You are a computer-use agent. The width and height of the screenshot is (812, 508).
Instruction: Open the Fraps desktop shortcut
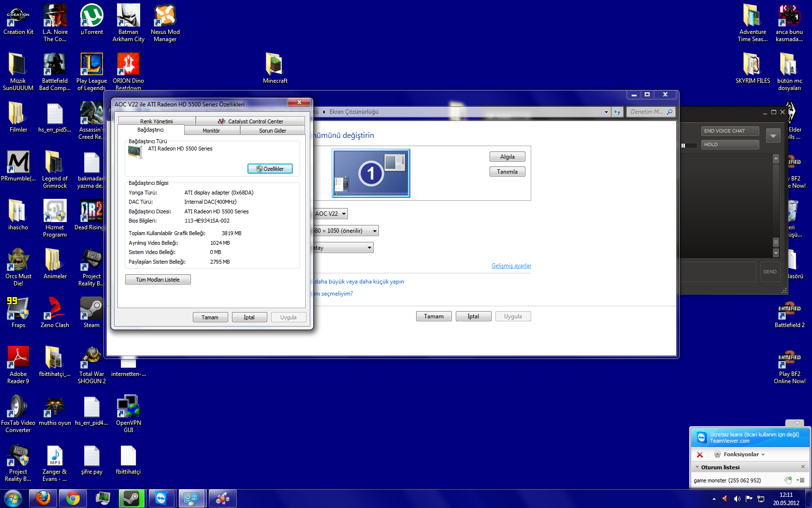(x=18, y=313)
